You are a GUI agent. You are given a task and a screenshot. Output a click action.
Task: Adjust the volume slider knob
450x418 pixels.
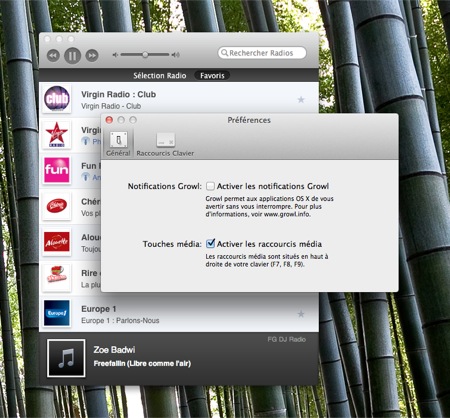pos(145,54)
